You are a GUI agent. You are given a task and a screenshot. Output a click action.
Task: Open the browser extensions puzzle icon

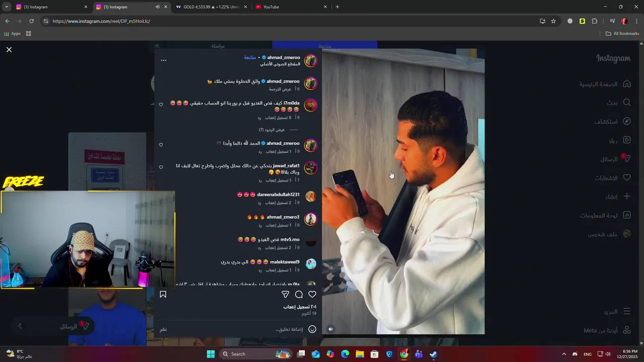[594, 21]
